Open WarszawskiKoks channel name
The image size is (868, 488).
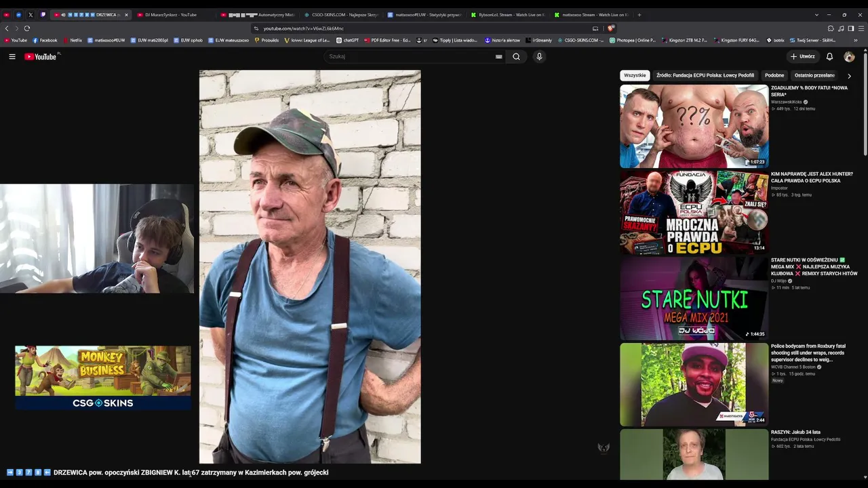point(787,102)
